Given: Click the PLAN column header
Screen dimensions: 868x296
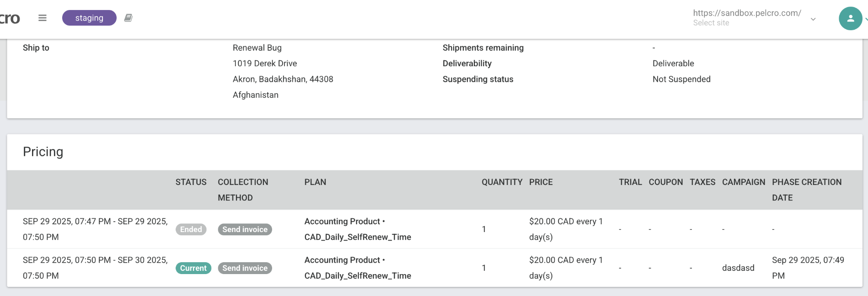Looking at the screenshot, I should click(315, 182).
